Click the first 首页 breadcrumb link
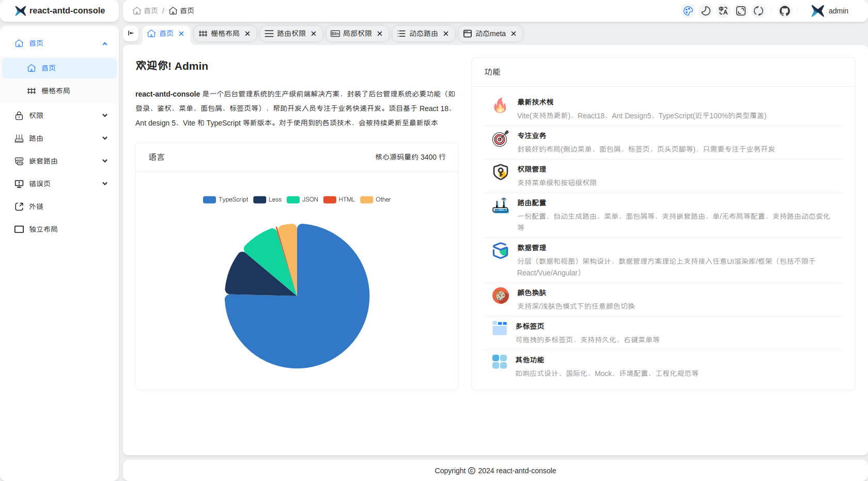 (x=145, y=11)
